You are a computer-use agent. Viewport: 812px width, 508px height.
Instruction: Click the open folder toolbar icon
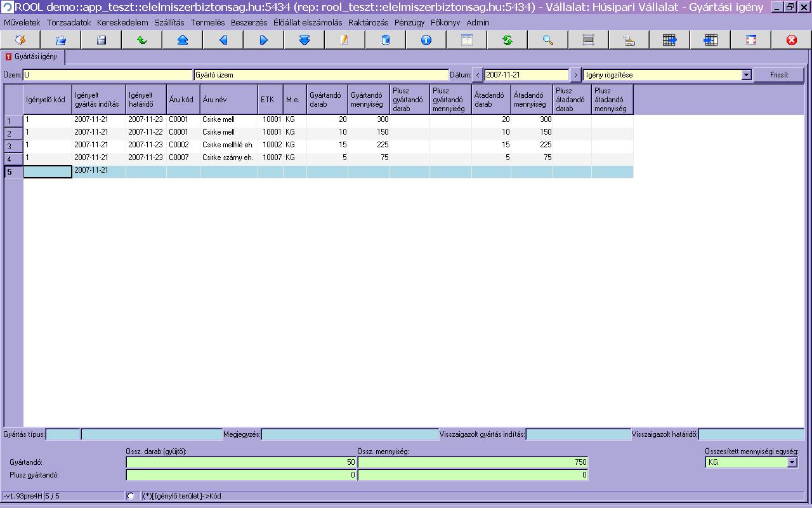coord(61,40)
